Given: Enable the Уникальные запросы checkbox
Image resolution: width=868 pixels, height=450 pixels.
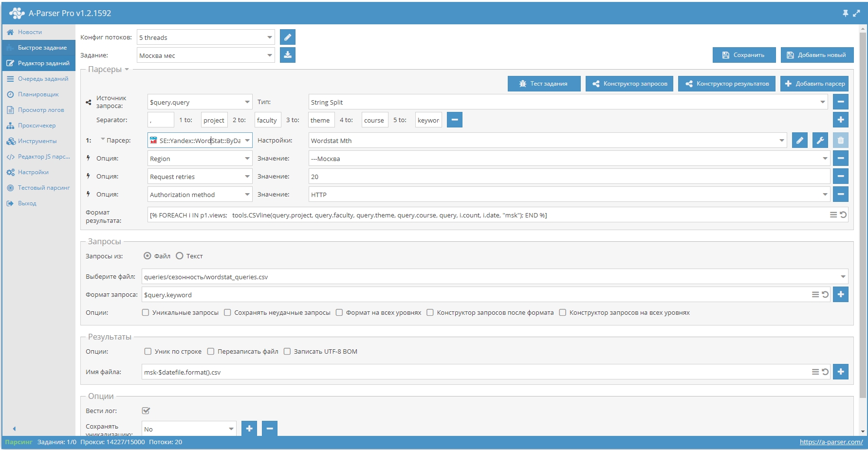Looking at the screenshot, I should 146,313.
